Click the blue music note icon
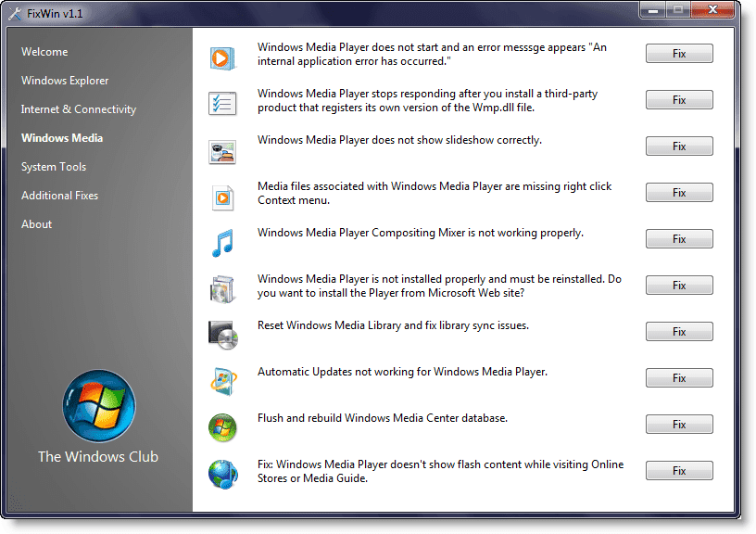 [222, 243]
